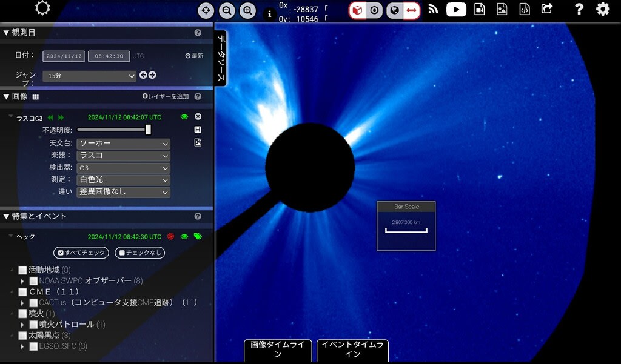Check the NOAA SWPC オブザーバー checkbox

(x=34, y=281)
